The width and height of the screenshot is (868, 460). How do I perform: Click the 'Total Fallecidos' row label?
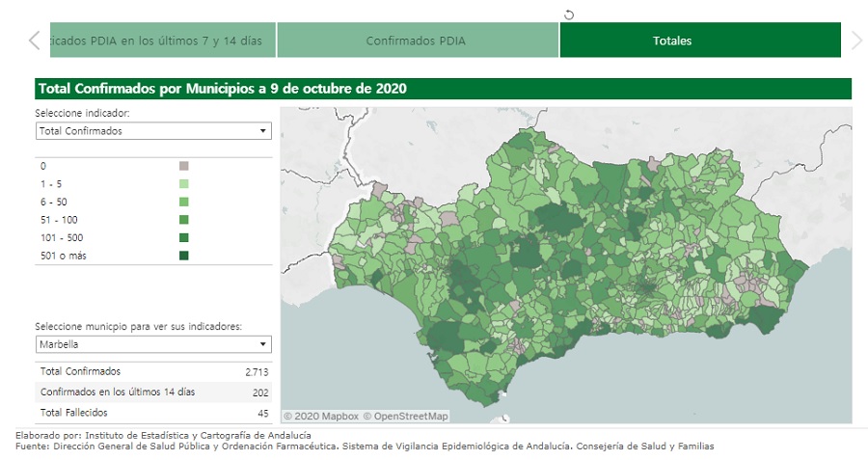(x=73, y=413)
